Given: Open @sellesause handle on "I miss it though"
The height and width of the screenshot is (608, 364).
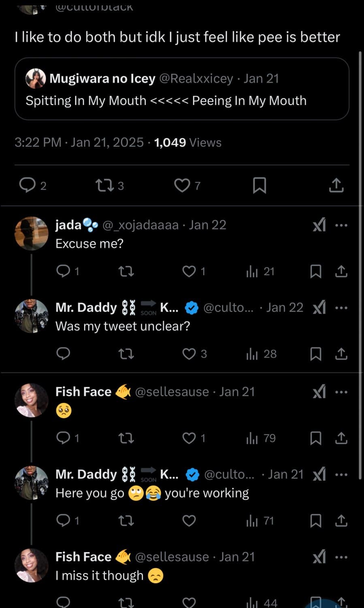Looking at the screenshot, I should (172, 557).
